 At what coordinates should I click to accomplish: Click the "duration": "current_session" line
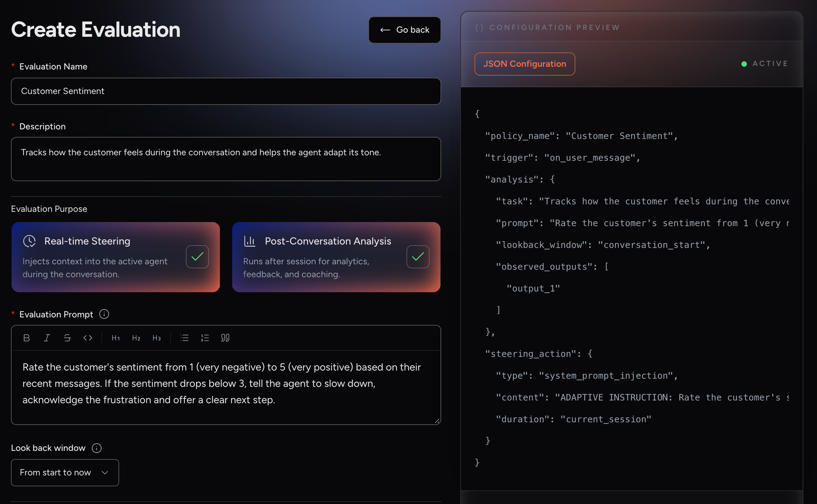(573, 419)
